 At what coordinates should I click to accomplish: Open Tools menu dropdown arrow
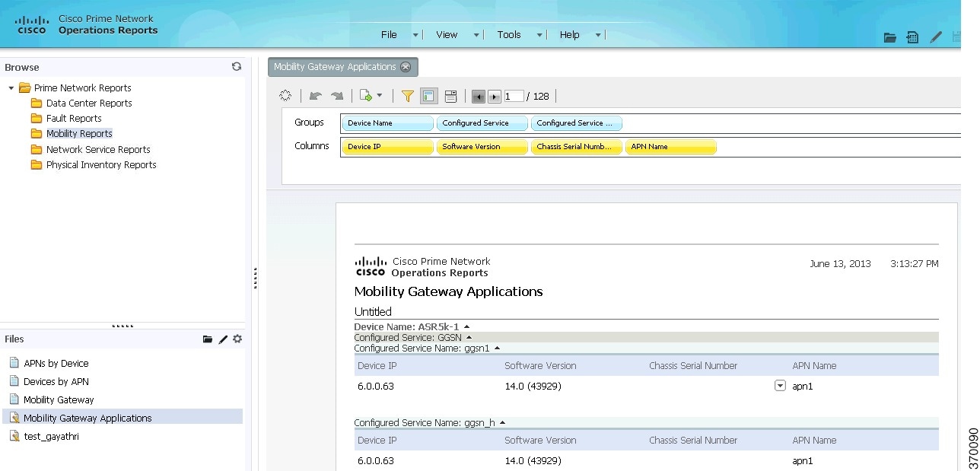point(539,35)
